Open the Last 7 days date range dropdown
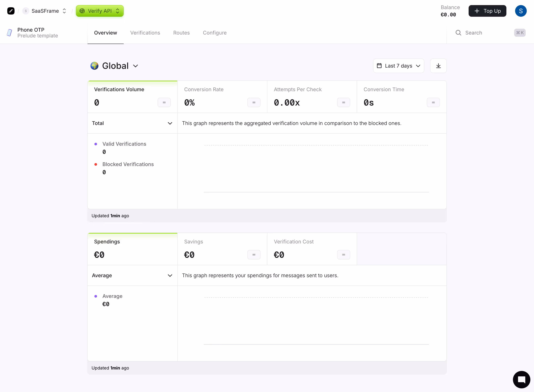 pos(399,66)
